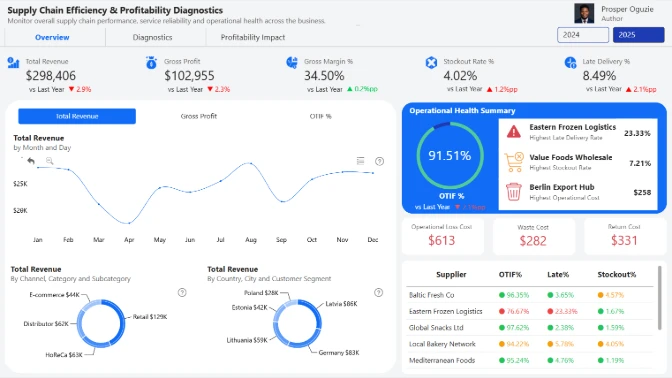This screenshot has width=672, height=378.
Task: Click the red warning triangle icon
Action: [513, 132]
